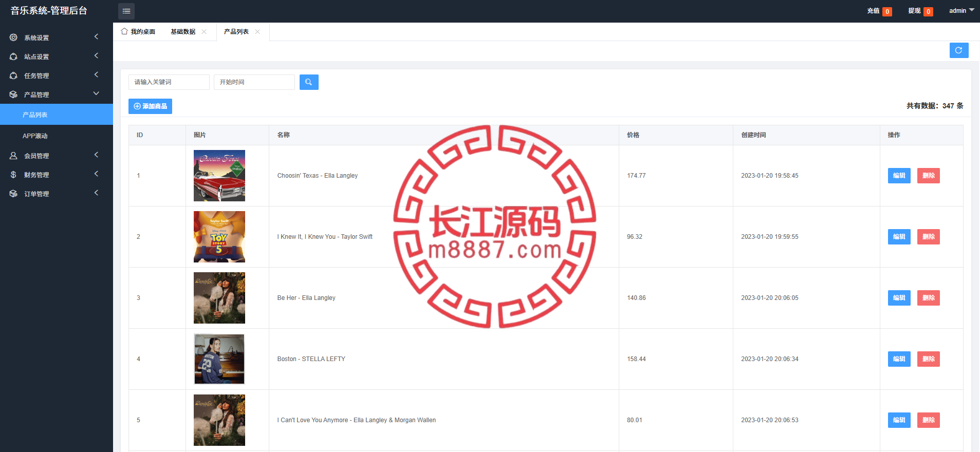Image resolution: width=980 pixels, height=452 pixels.
Task: Open the Choosin' Texas album cover thumbnail
Action: tap(219, 176)
